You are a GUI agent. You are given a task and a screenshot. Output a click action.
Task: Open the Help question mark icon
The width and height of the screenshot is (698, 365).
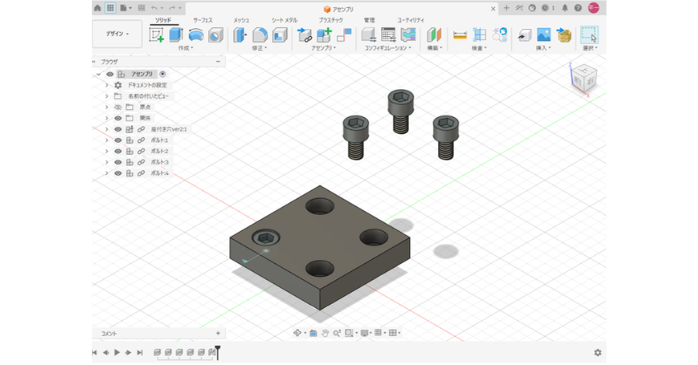[578, 8]
